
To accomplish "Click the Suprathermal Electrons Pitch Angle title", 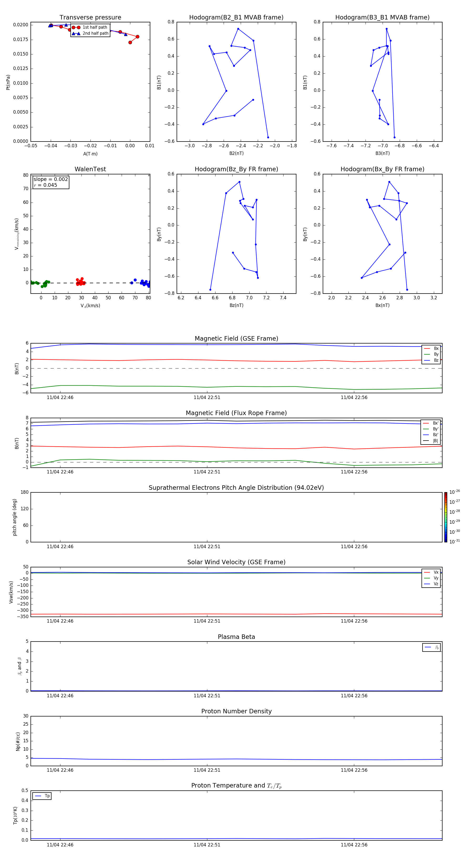I will pos(236,488).
